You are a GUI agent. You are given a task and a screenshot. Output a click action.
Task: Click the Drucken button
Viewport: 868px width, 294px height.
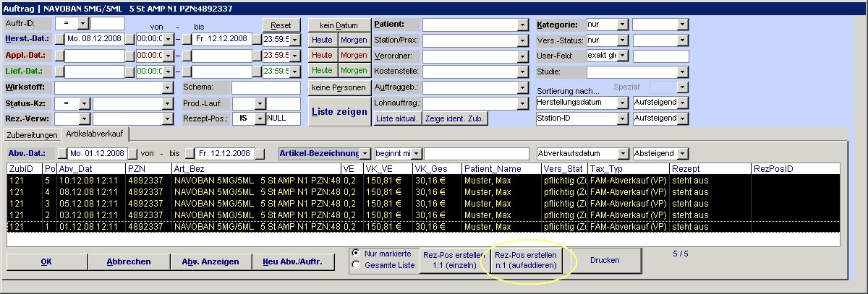pyautogui.click(x=605, y=260)
